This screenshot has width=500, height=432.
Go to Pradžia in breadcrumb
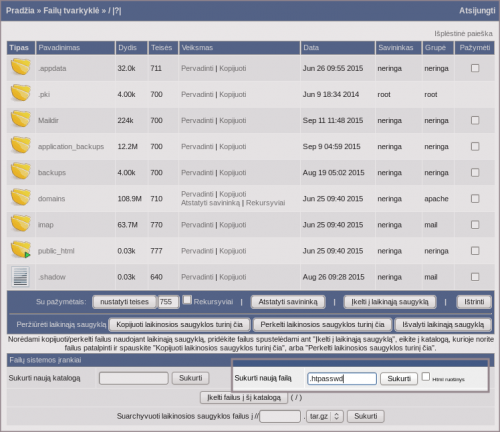20,11
